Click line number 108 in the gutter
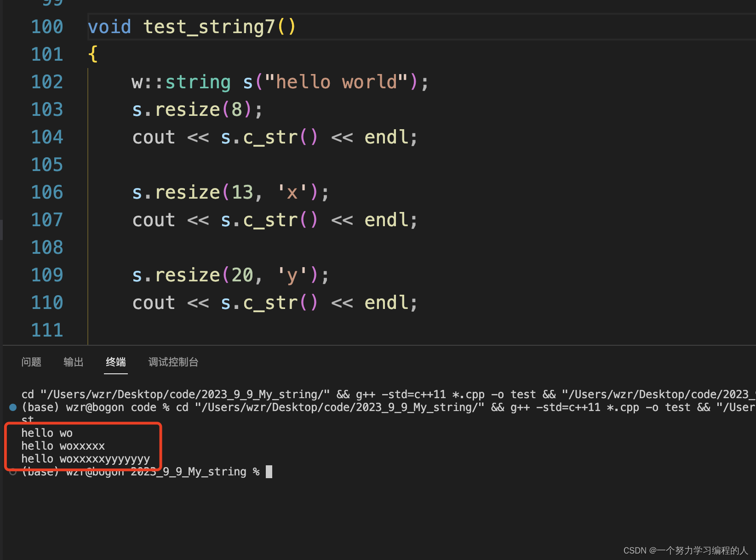 [47, 247]
